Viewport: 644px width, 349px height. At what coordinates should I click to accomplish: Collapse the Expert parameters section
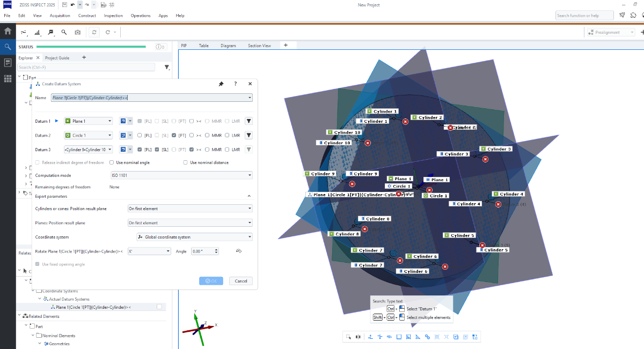pos(249,196)
